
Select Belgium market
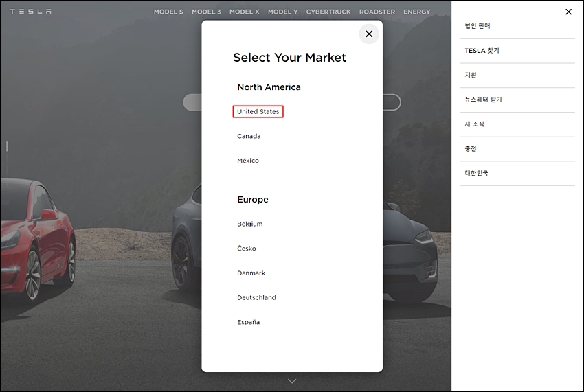coord(250,224)
